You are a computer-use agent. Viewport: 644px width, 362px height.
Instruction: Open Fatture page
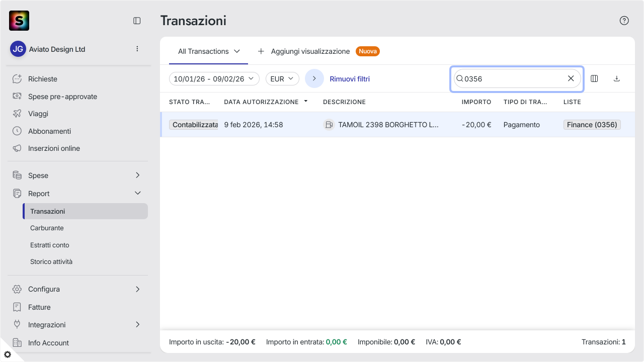click(39, 307)
